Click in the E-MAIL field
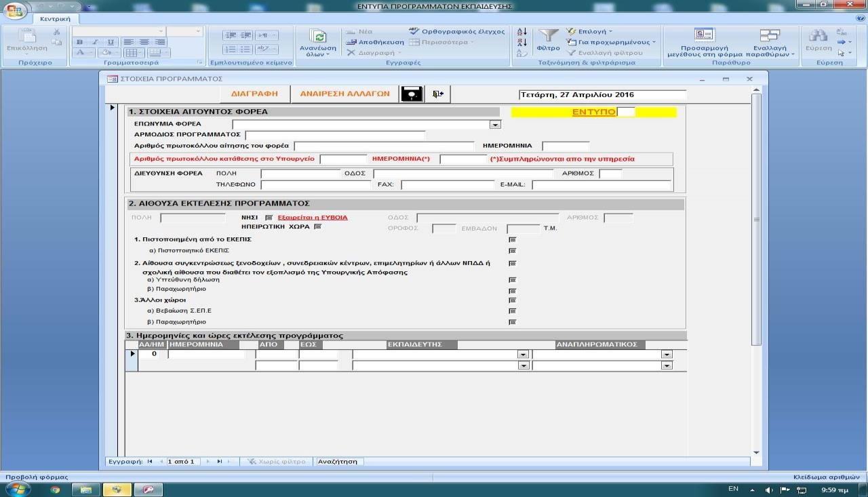 pos(601,185)
